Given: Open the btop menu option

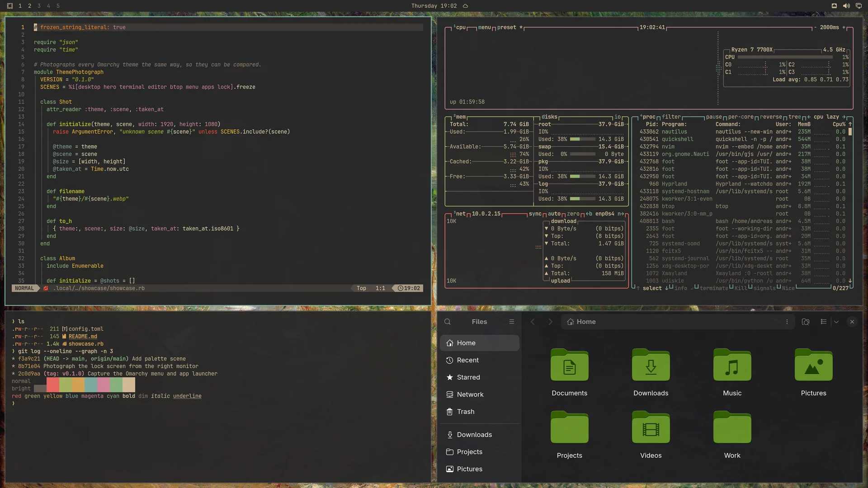Looking at the screenshot, I should pos(484,28).
